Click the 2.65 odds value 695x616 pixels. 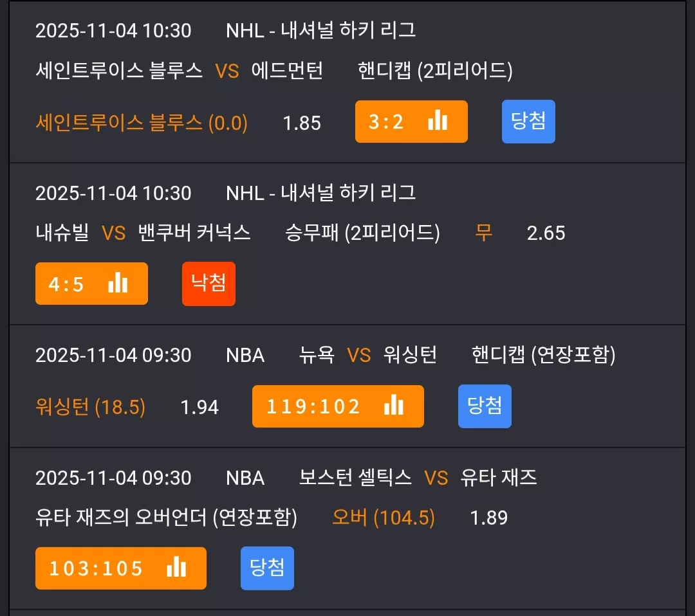[546, 233]
